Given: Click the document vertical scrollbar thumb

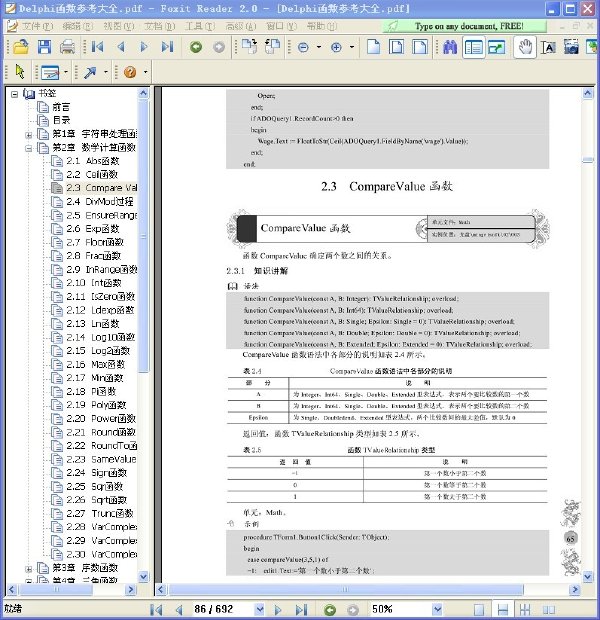Looking at the screenshot, I should pyautogui.click(x=588, y=160).
